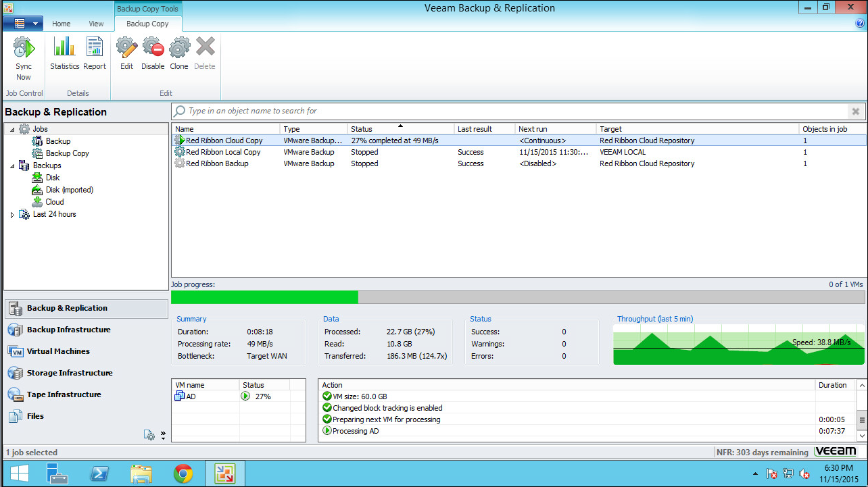Image resolution: width=868 pixels, height=487 pixels.
Task: Click the navigation pane configure icon
Action: point(149,435)
